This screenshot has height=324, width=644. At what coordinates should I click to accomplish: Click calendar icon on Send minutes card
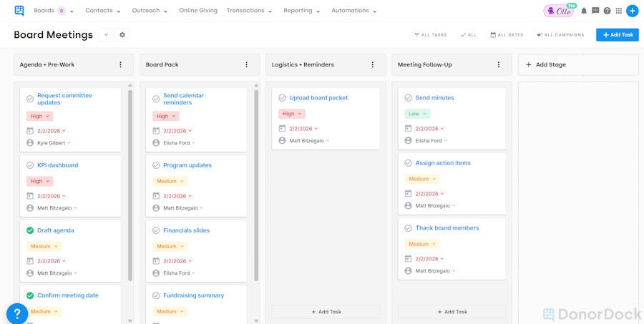[409, 128]
